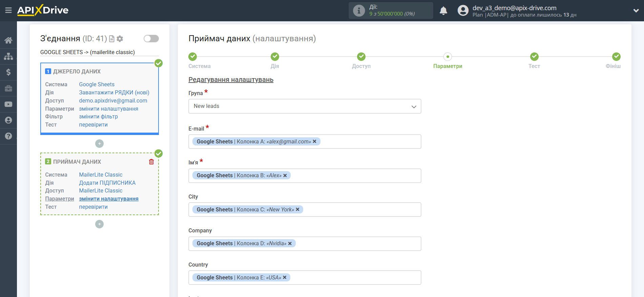The width and height of the screenshot is (644, 297).
Task: Go to Home in sidebar
Action: tap(8, 40)
